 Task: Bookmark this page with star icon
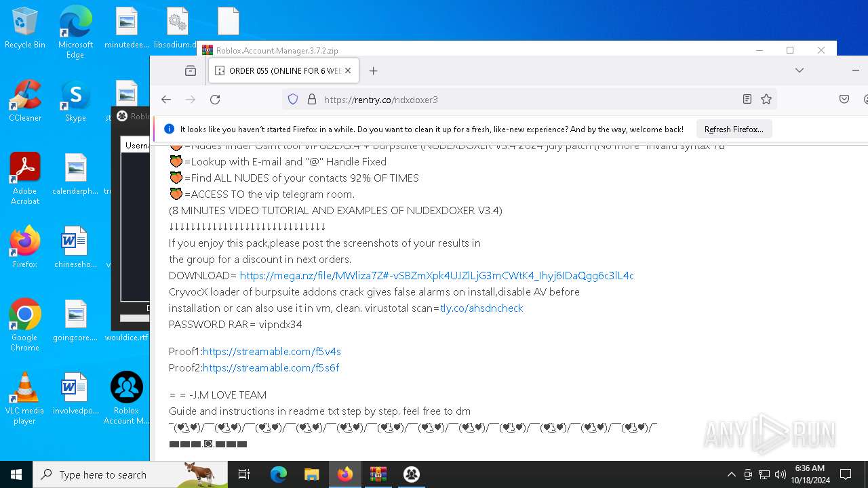766,100
